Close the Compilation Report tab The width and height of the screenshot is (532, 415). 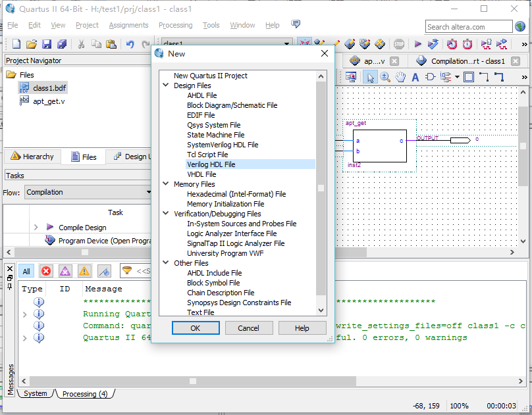coord(516,61)
